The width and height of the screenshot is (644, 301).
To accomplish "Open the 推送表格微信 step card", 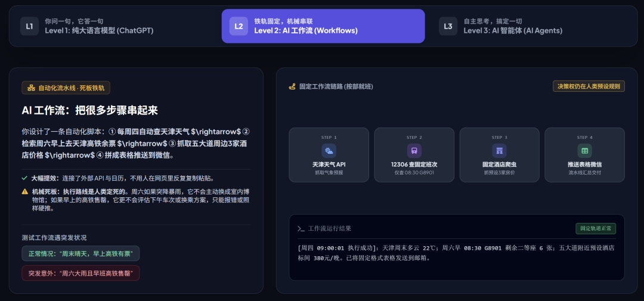I will coord(584,155).
